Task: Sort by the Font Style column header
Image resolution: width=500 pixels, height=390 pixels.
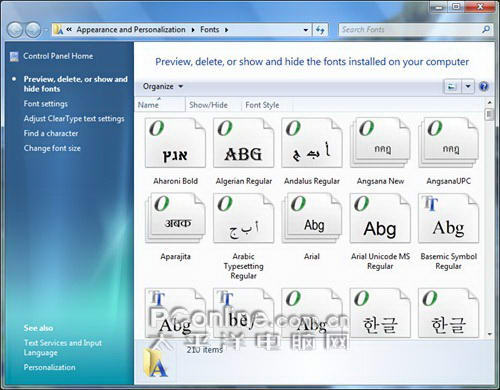Action: [262, 105]
